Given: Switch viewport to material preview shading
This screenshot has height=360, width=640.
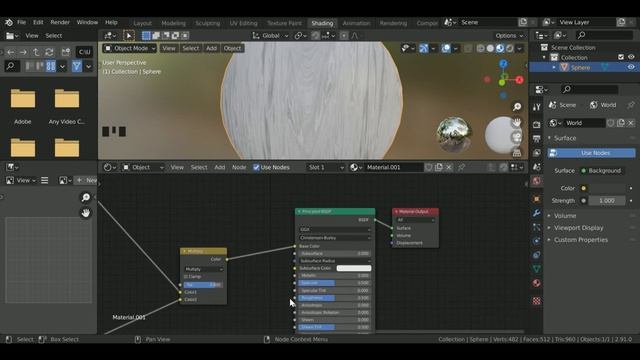Looking at the screenshot, I should coord(500,49).
